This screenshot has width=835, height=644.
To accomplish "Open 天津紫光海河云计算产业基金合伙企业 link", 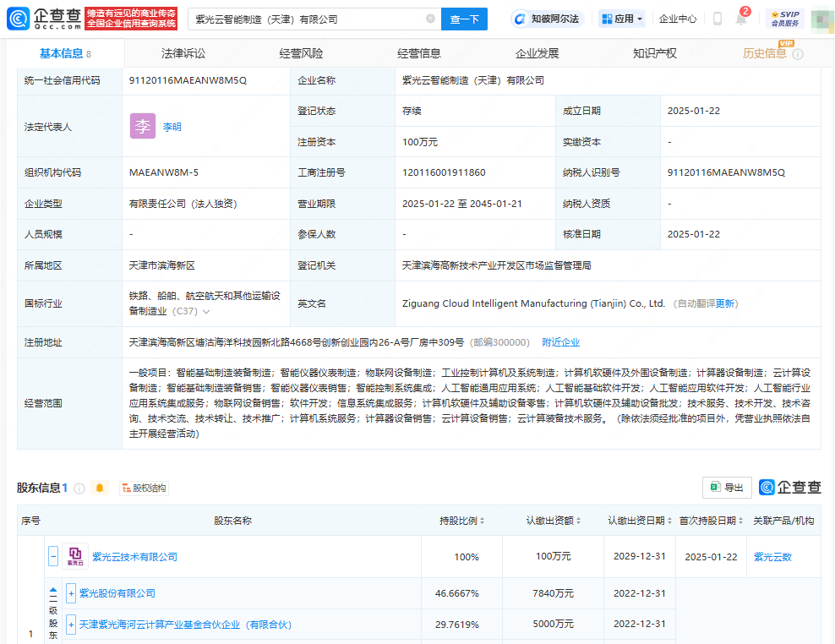I will click(x=185, y=625).
